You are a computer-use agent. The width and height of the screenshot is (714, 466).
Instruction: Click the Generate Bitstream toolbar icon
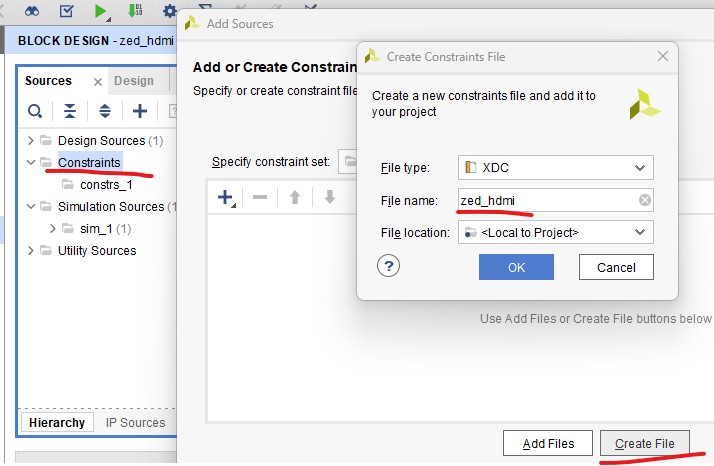[x=134, y=11]
